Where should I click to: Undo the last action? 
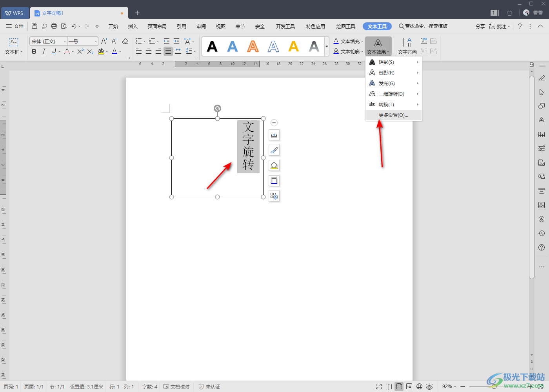[x=74, y=26]
